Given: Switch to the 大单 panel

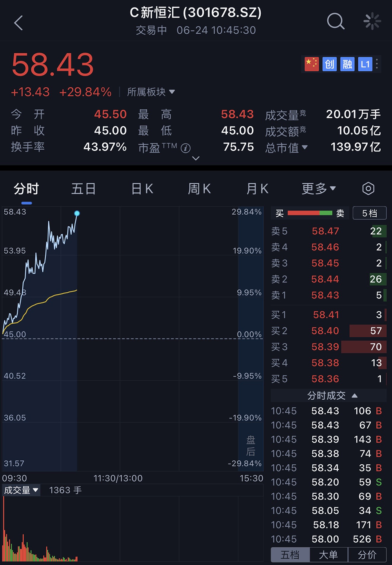Looking at the screenshot, I should (x=328, y=554).
